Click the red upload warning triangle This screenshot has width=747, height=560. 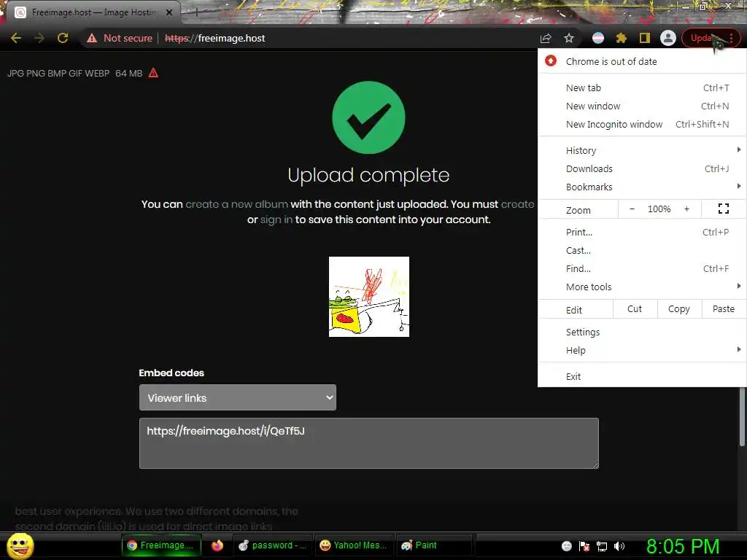click(153, 73)
